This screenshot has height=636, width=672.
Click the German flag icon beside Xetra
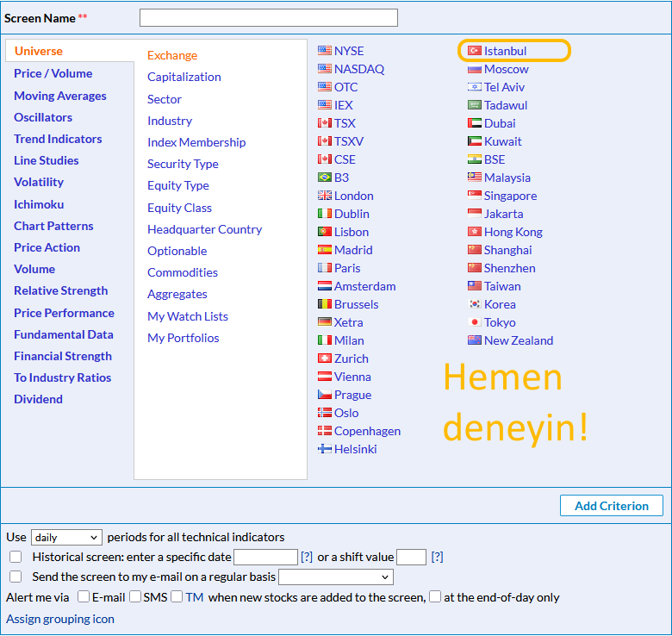325,321
